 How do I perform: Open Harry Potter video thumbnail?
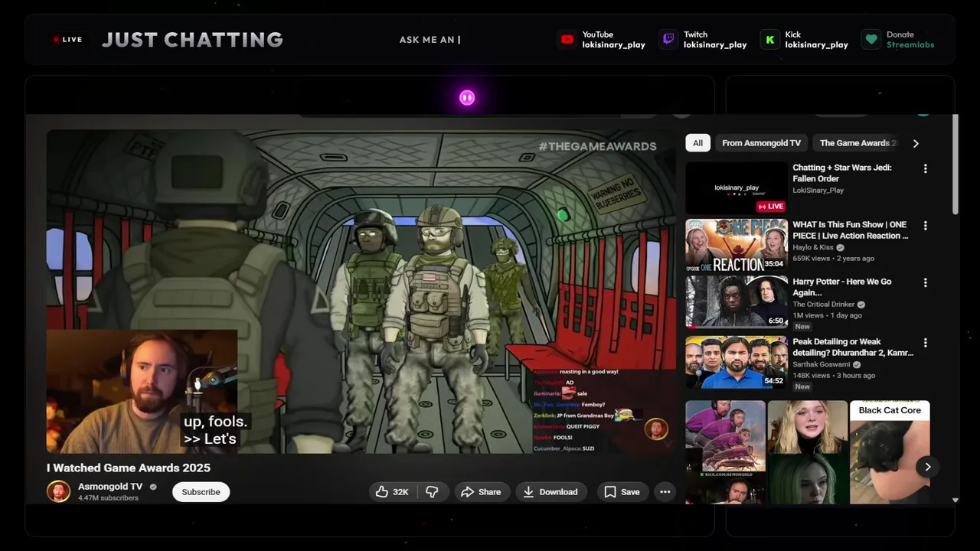(737, 302)
